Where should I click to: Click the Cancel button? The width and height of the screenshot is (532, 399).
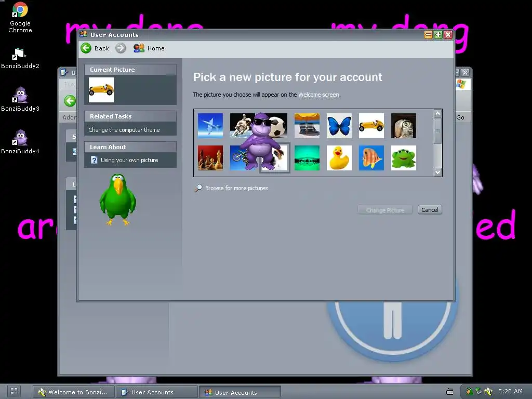point(430,210)
